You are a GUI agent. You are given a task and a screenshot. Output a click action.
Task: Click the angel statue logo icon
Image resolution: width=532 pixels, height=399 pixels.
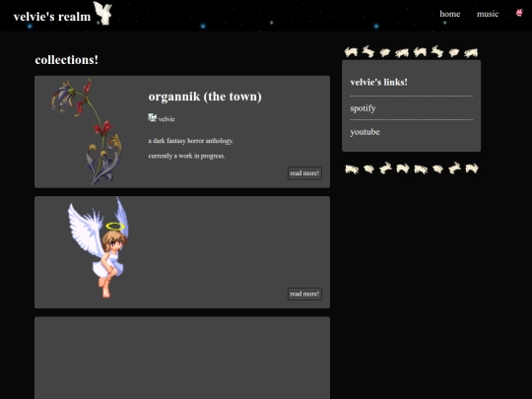tap(102, 13)
